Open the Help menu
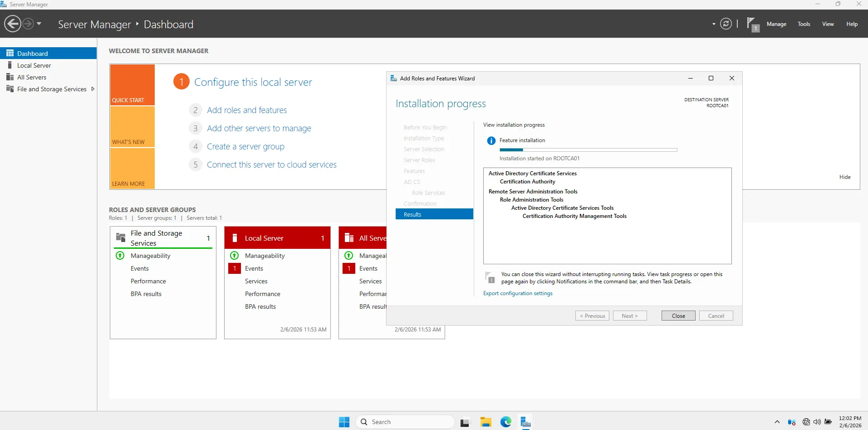 [x=852, y=24]
